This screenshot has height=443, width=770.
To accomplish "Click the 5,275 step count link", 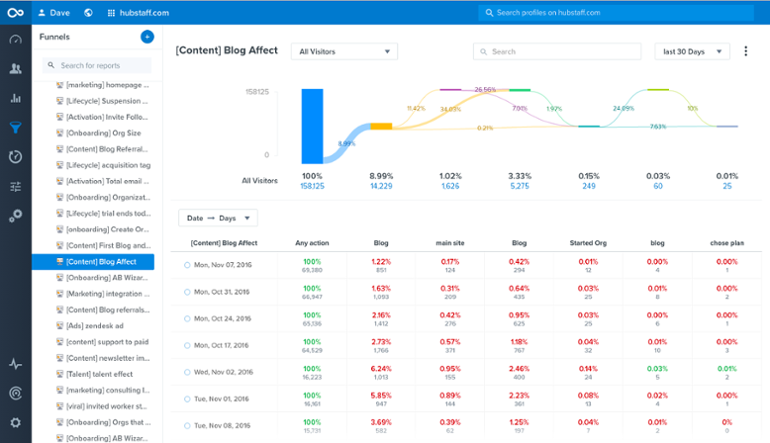I will 520,186.
